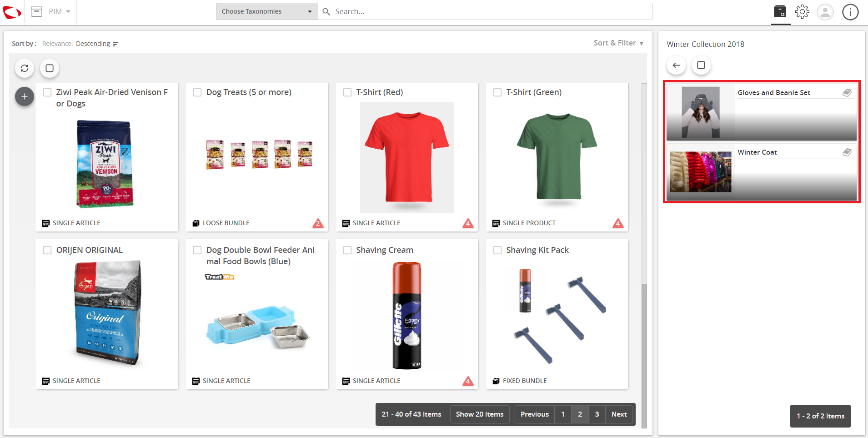Click the sort order descending icon
This screenshot has width=868, height=438.
point(115,44)
